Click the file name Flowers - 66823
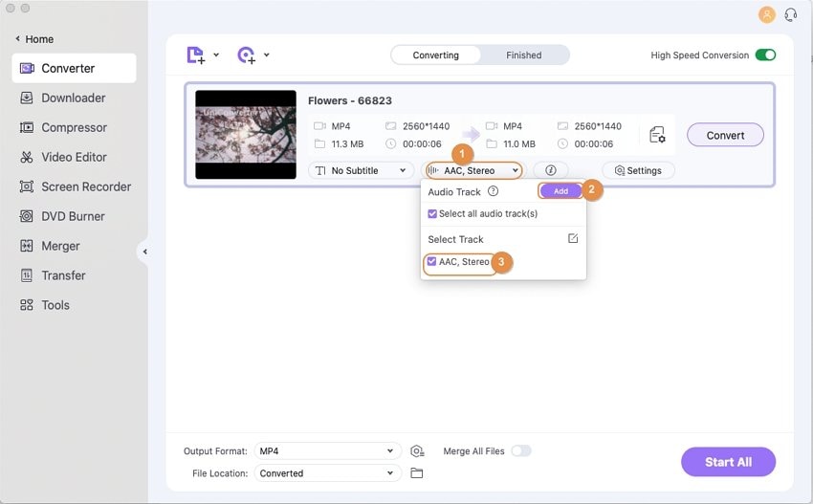This screenshot has height=504, width=813. coord(350,100)
